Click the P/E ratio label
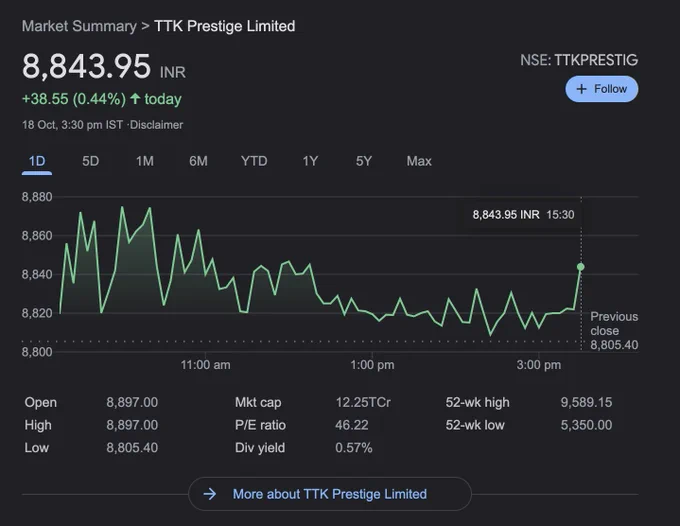Image resolution: width=680 pixels, height=526 pixels. (260, 425)
